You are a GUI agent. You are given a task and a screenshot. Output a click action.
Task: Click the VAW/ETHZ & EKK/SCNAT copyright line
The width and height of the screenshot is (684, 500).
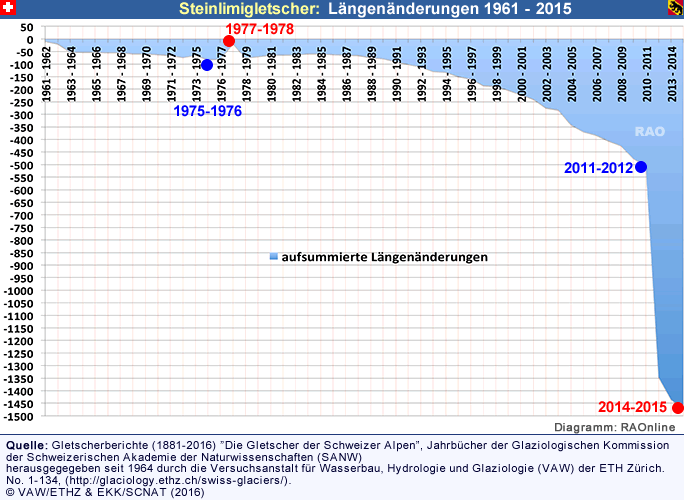(x=105, y=492)
